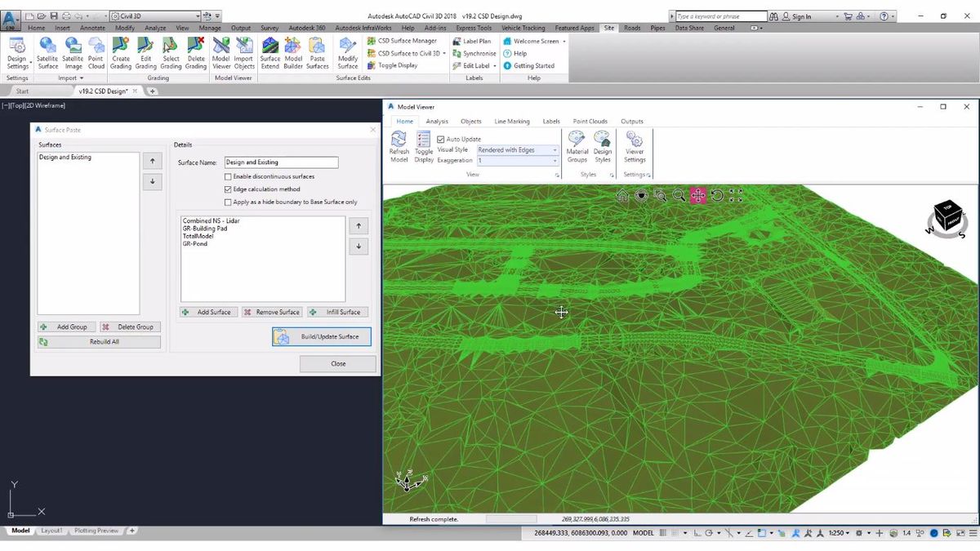Click the zoom magnifier in viewer toolbar
Screen dimensions: 980x551
(x=679, y=195)
